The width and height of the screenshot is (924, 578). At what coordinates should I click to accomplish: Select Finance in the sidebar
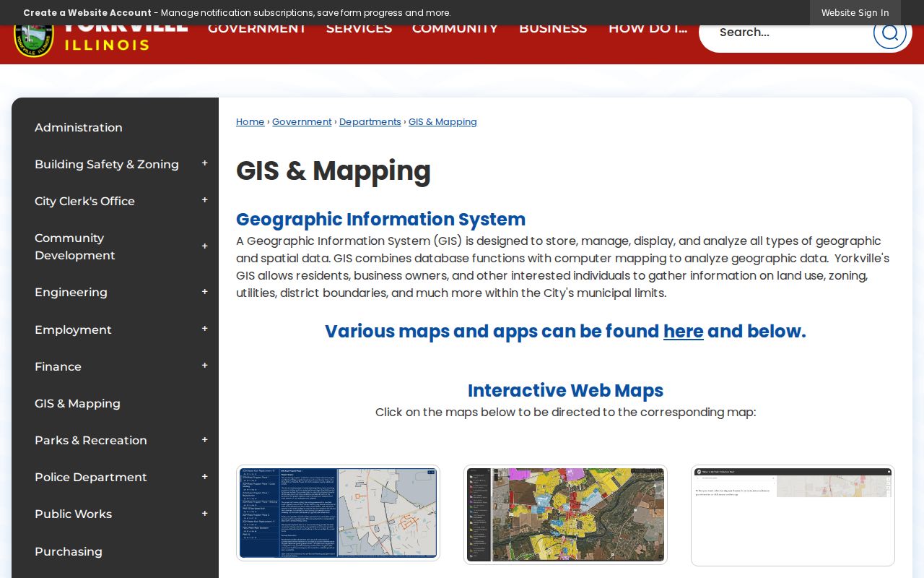point(58,366)
